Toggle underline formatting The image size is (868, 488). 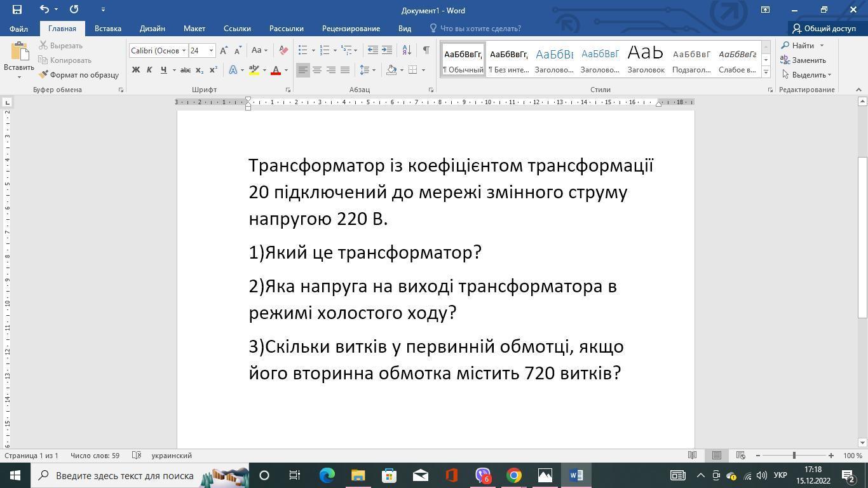(x=163, y=70)
